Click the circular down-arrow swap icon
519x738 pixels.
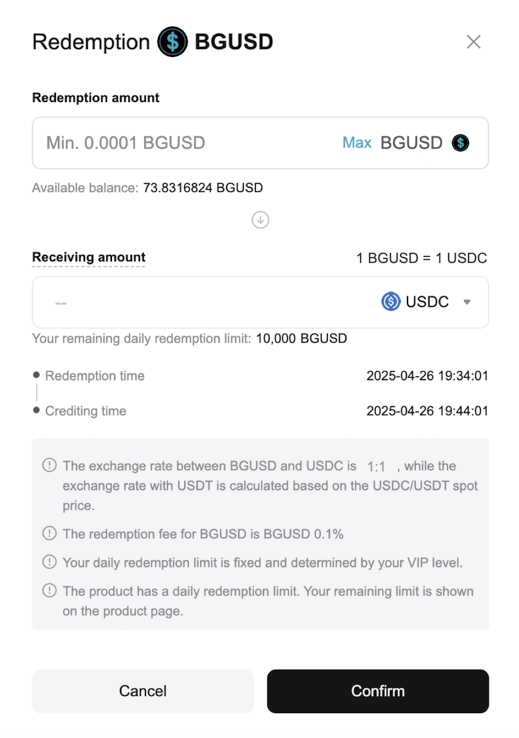(x=260, y=220)
